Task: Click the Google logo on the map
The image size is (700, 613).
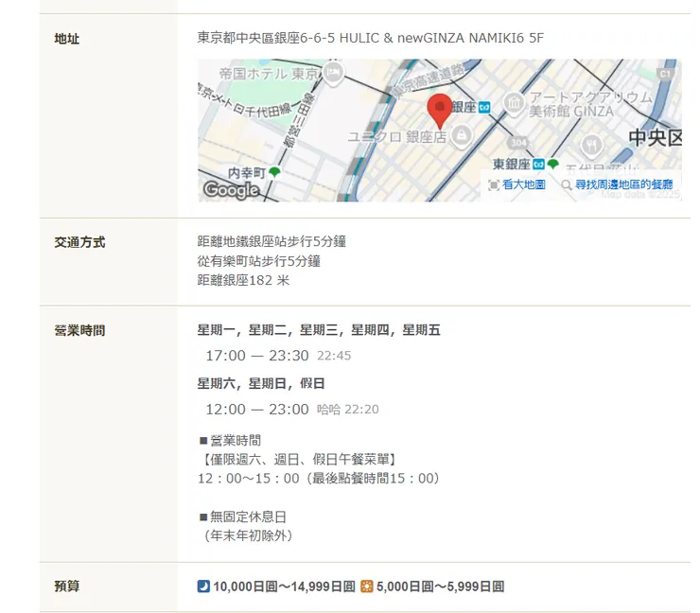Action: pos(231,190)
